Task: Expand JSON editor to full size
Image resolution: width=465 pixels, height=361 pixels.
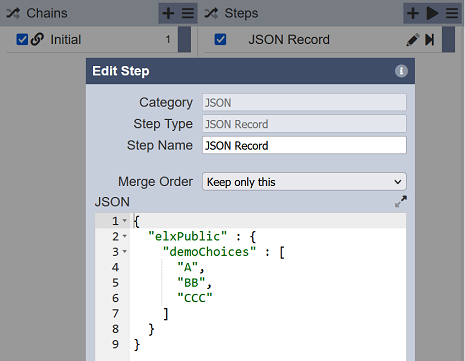Action: click(x=401, y=201)
